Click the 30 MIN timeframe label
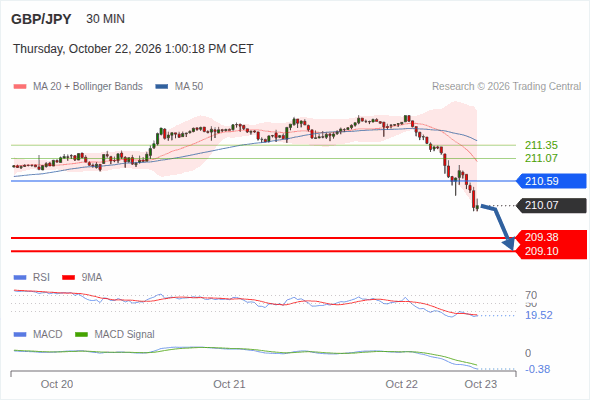Viewport: 590px width, 400px height. (105, 19)
